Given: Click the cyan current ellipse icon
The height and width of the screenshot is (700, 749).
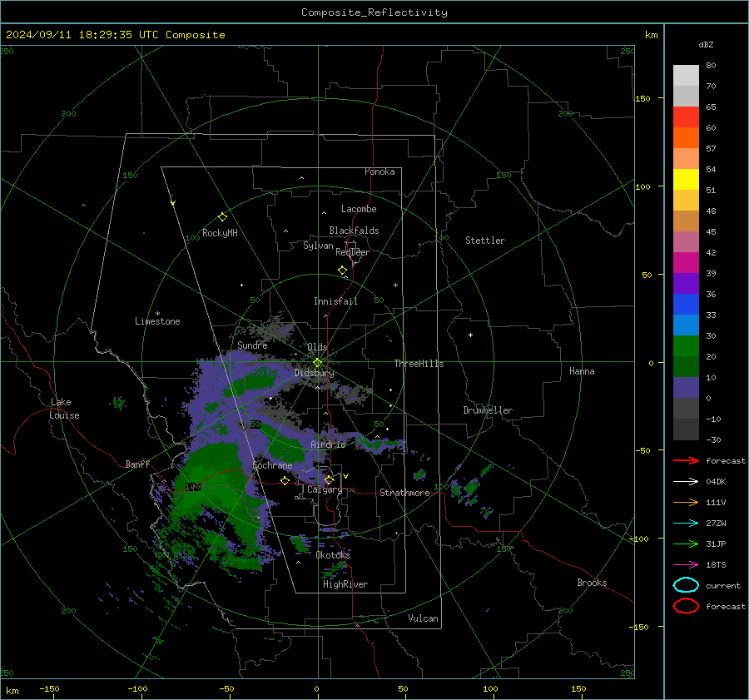Looking at the screenshot, I should [x=686, y=585].
